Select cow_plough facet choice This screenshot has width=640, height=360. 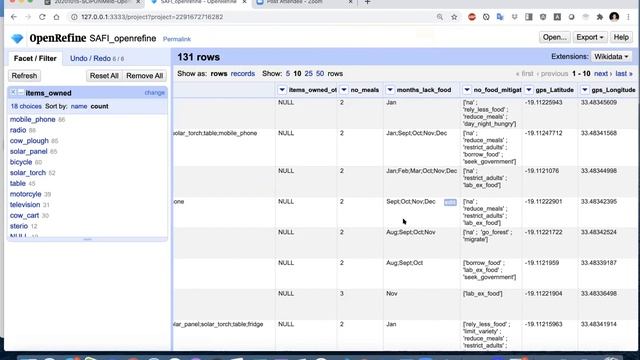(x=29, y=140)
